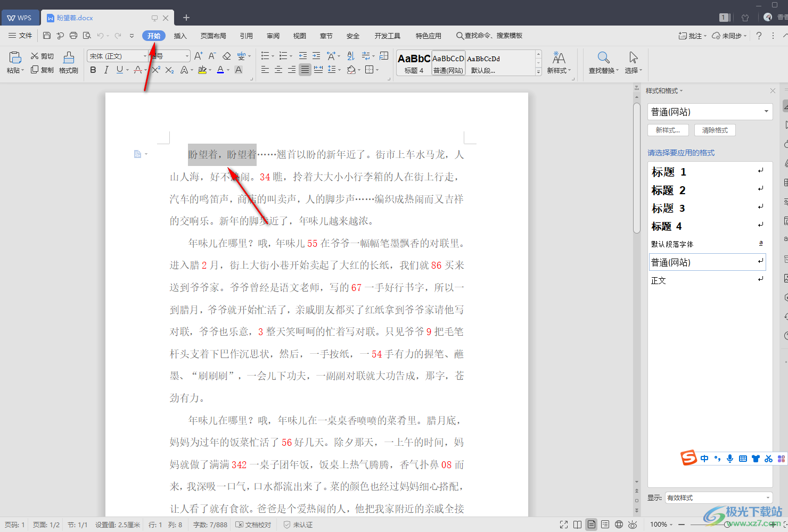Viewport: 788px width, 532px height.
Task: Switch to web layout view globe icon
Action: (619, 525)
